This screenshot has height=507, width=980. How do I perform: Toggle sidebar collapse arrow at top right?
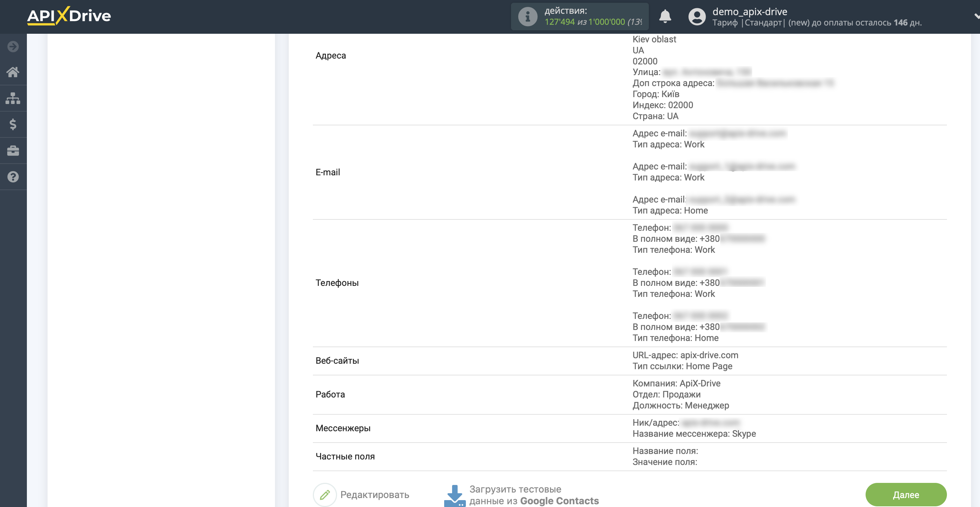[x=977, y=16]
